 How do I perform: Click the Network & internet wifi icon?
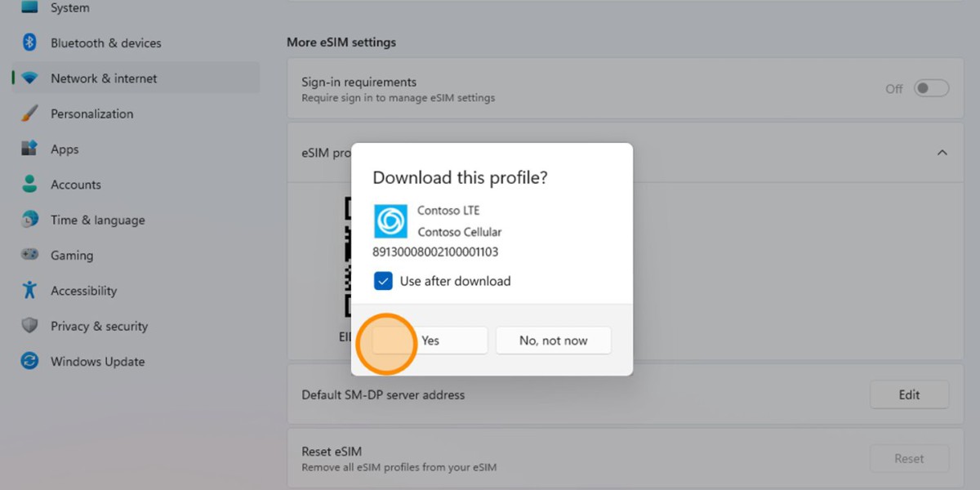pos(30,78)
